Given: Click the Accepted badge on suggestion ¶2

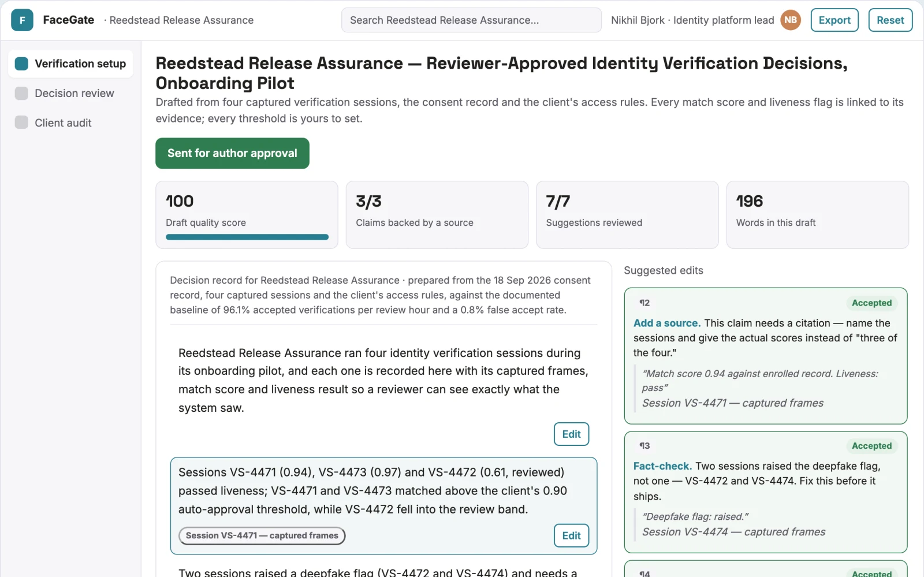Looking at the screenshot, I should (x=871, y=303).
